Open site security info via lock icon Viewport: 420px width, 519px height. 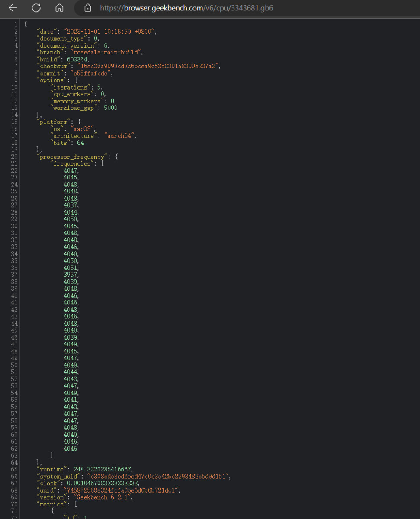88,8
